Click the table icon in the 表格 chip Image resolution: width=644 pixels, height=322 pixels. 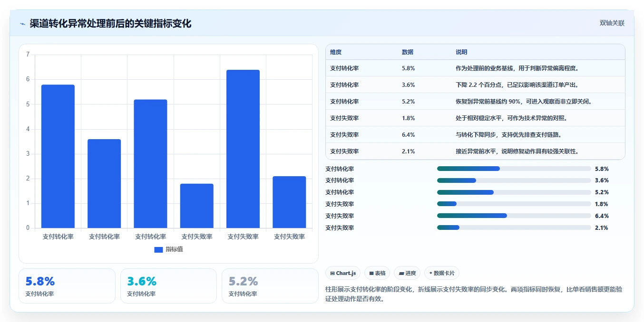pos(371,274)
